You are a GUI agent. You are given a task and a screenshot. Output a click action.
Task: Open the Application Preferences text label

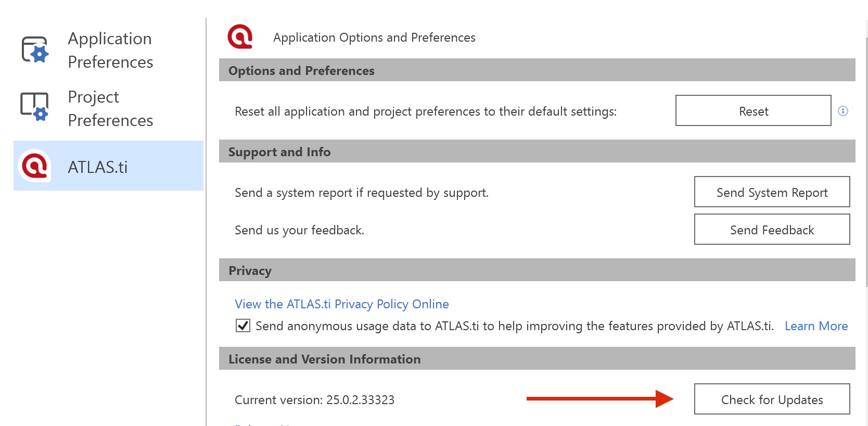click(110, 50)
